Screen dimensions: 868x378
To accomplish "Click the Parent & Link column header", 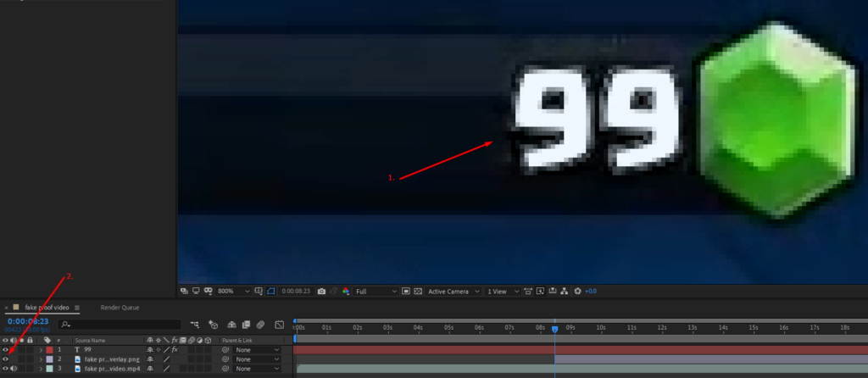I will click(x=237, y=341).
